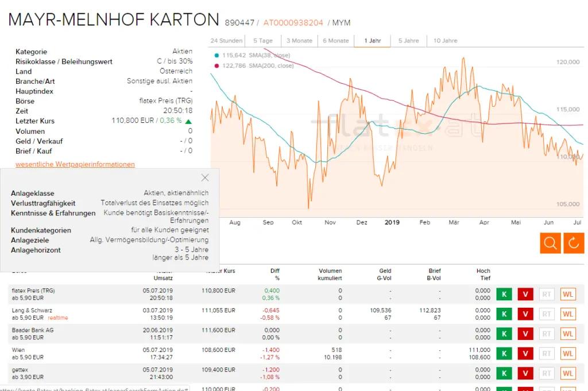Click green K buy button for flatex Preis

pyautogui.click(x=504, y=295)
